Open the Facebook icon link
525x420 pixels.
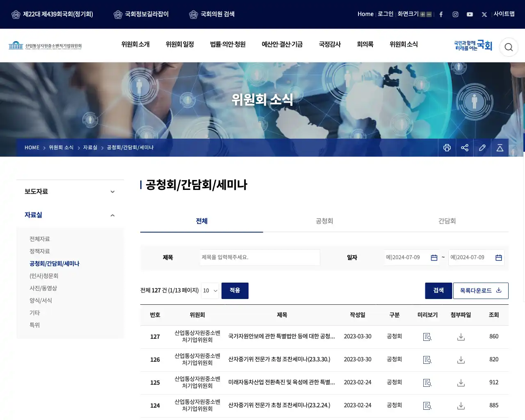(441, 14)
